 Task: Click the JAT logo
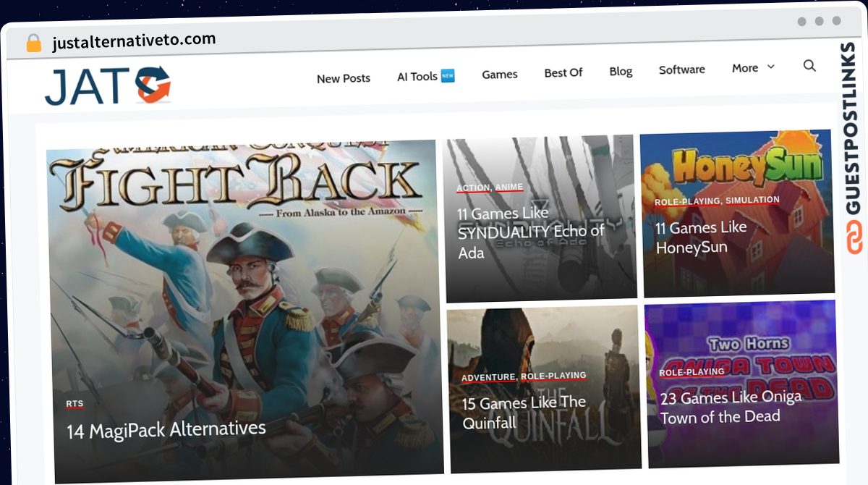(x=107, y=85)
